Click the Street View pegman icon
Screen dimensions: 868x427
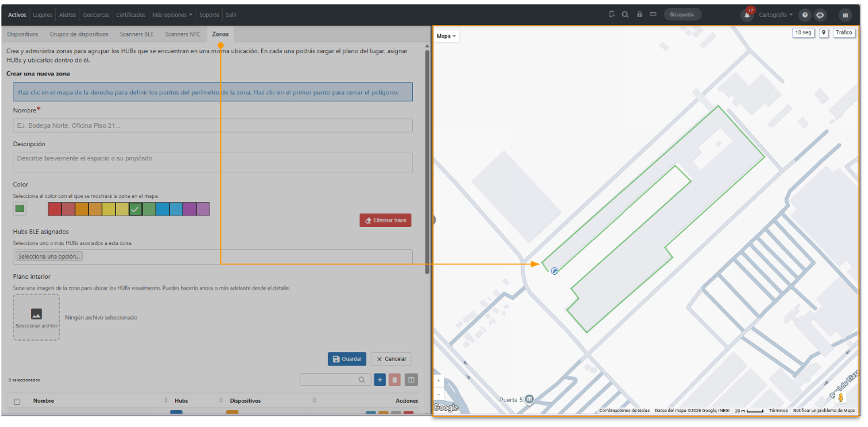pos(841,397)
